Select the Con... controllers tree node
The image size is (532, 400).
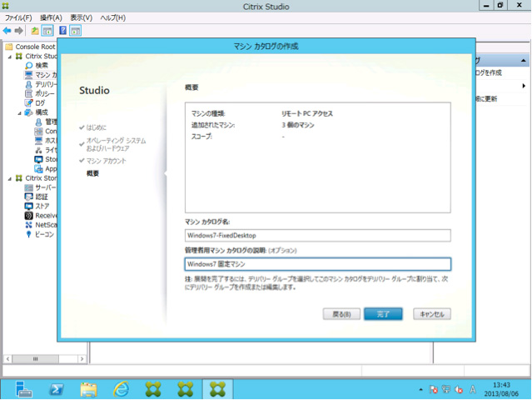tap(46, 131)
